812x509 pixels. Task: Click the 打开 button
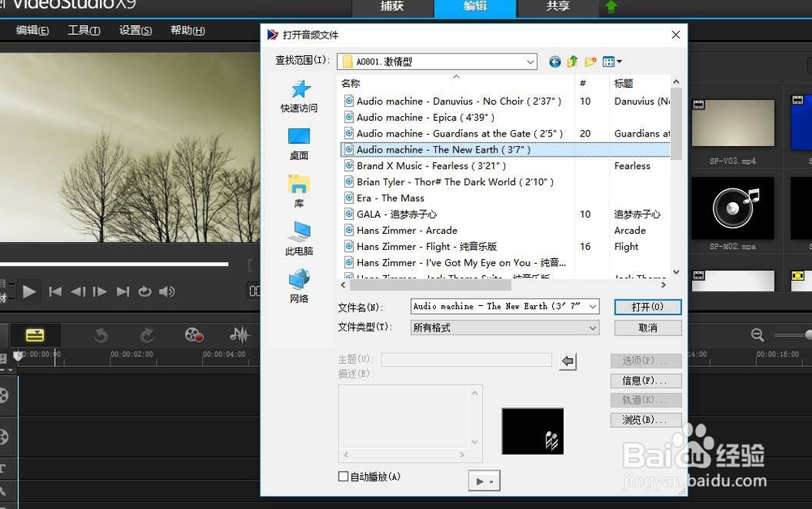[x=647, y=307]
